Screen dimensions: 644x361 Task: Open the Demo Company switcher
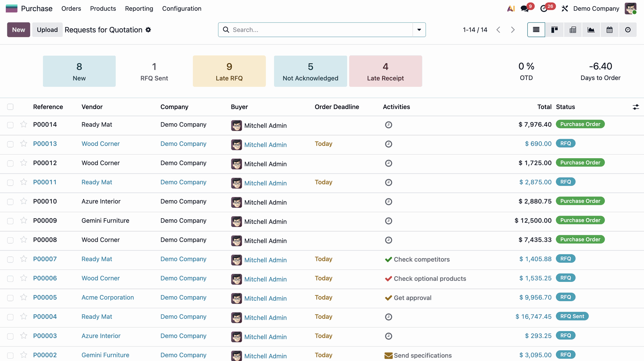pyautogui.click(x=596, y=8)
